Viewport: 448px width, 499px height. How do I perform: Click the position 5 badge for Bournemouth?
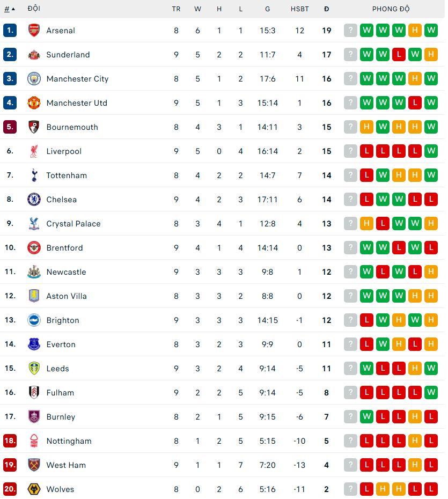[x=10, y=127]
